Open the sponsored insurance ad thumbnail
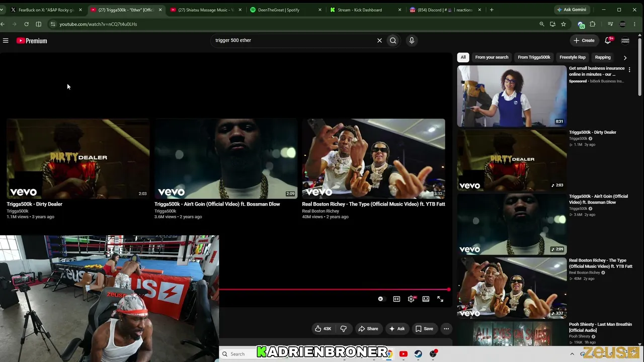The width and height of the screenshot is (644, 362). 512,96
